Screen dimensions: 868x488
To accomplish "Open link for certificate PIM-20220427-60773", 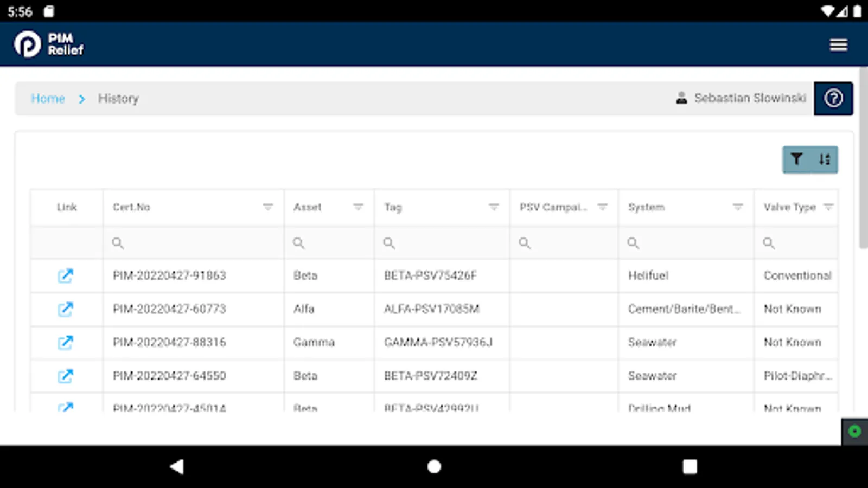I will (65, 309).
